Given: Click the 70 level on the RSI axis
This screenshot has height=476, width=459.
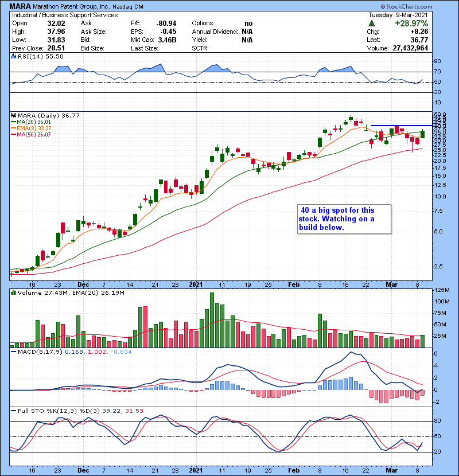Looking at the screenshot, I should tap(437, 72).
